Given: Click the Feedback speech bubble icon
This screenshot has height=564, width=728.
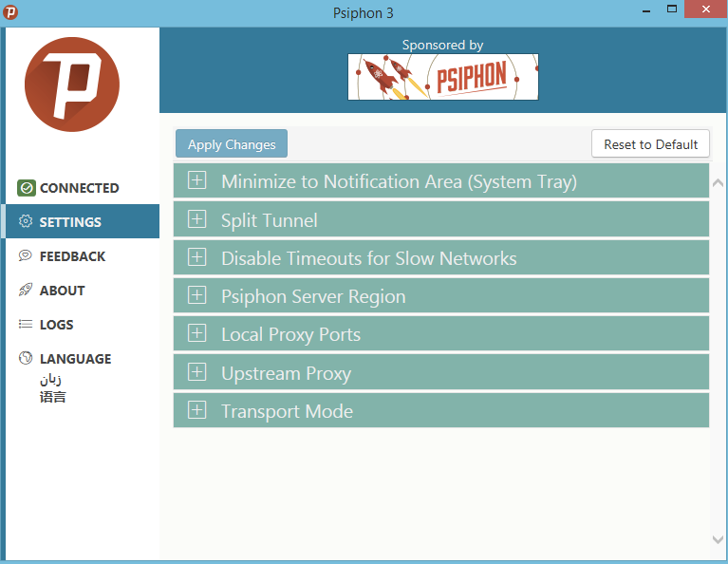Looking at the screenshot, I should point(26,255).
